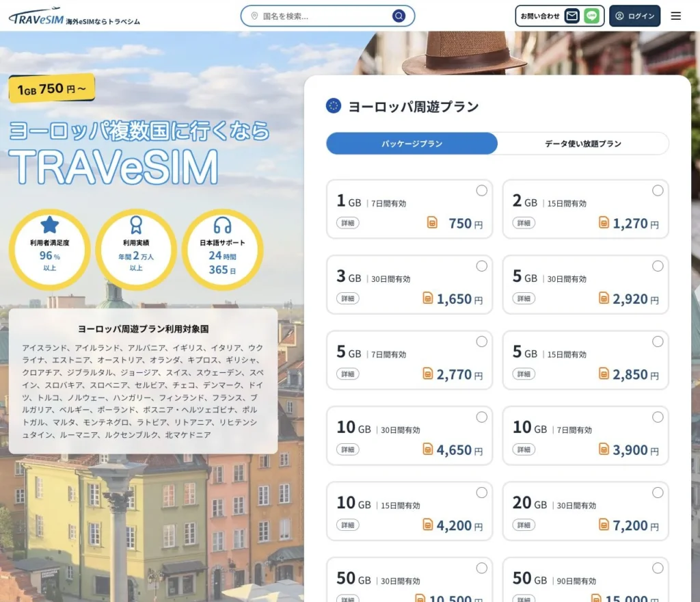Image resolution: width=700 pixels, height=602 pixels.
Task: Click the ribbon award icon for 利用実績
Action: tap(136, 225)
